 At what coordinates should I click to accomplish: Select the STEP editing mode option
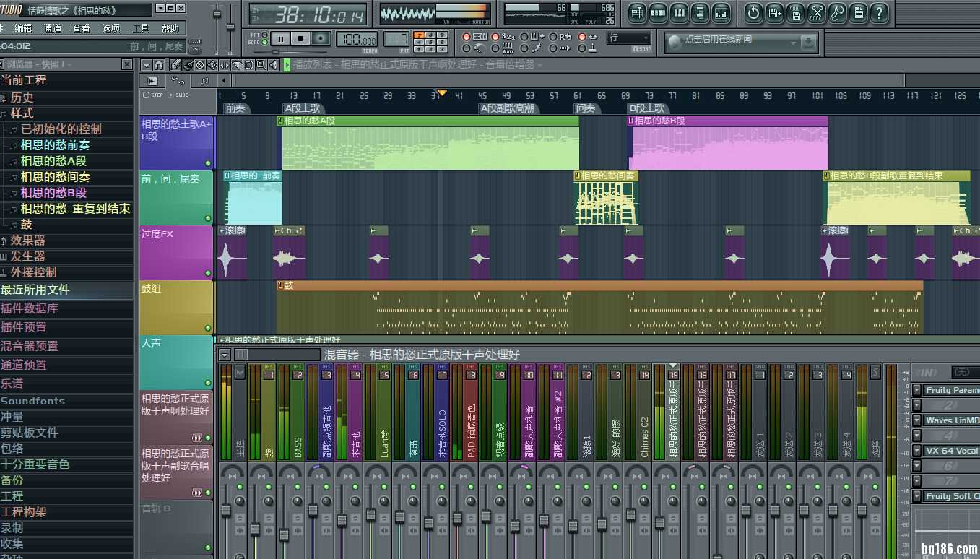click(x=153, y=95)
